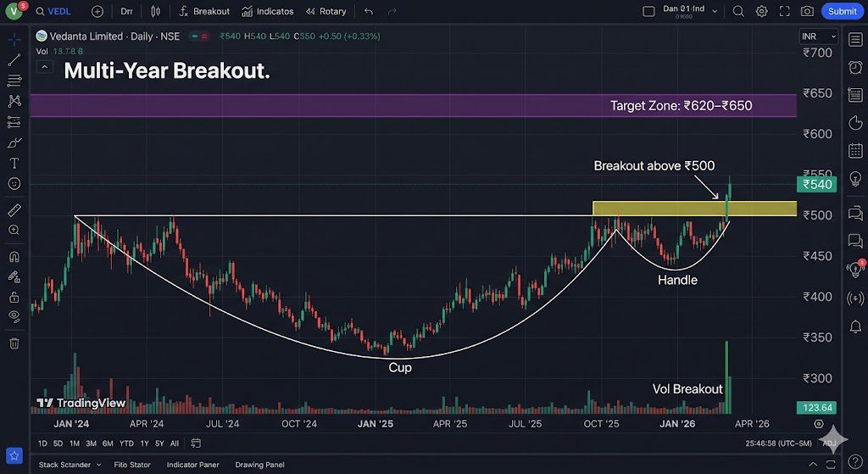868x474 pixels.
Task: Open the notifications bell
Action: [855, 326]
